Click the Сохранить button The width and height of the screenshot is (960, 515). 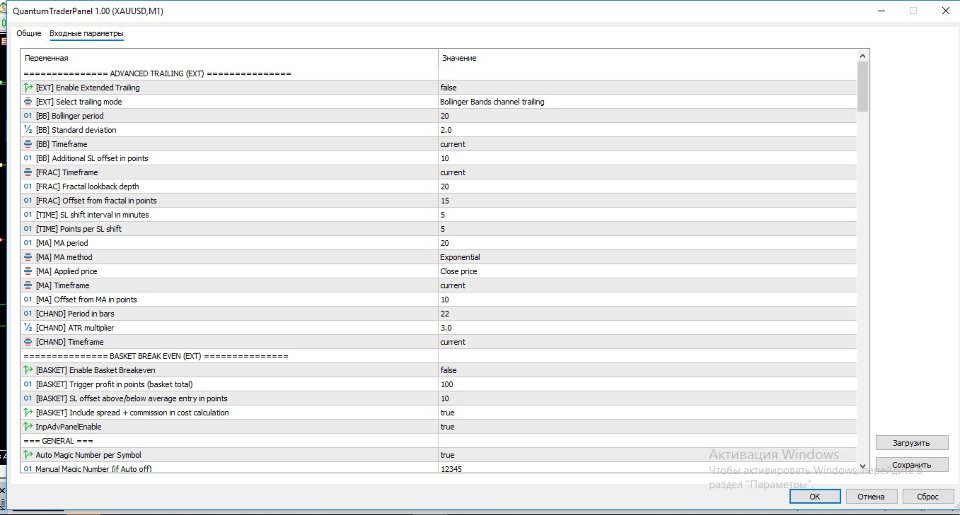[912, 465]
